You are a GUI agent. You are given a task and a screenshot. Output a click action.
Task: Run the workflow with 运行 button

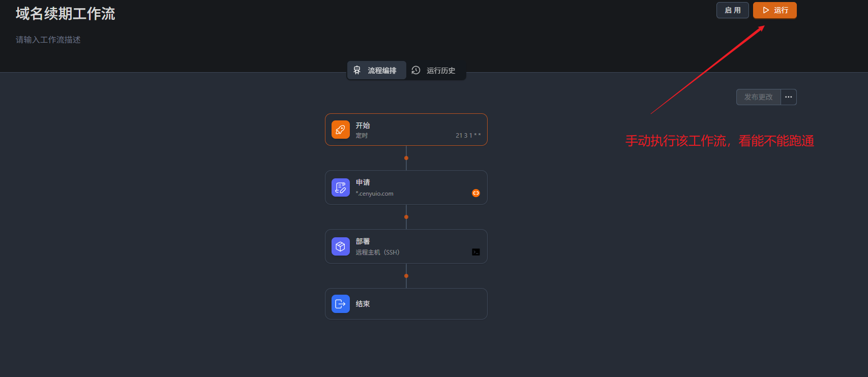(x=774, y=10)
